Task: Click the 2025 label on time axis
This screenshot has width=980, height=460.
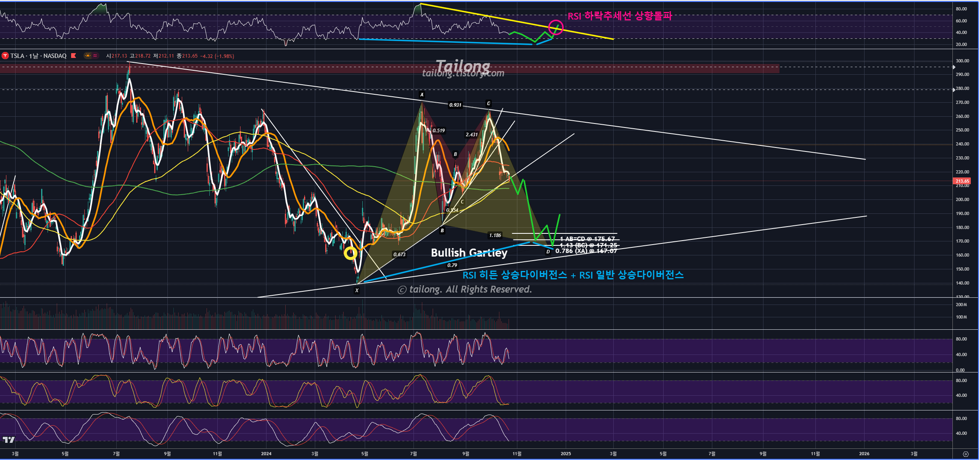Action: click(x=566, y=454)
